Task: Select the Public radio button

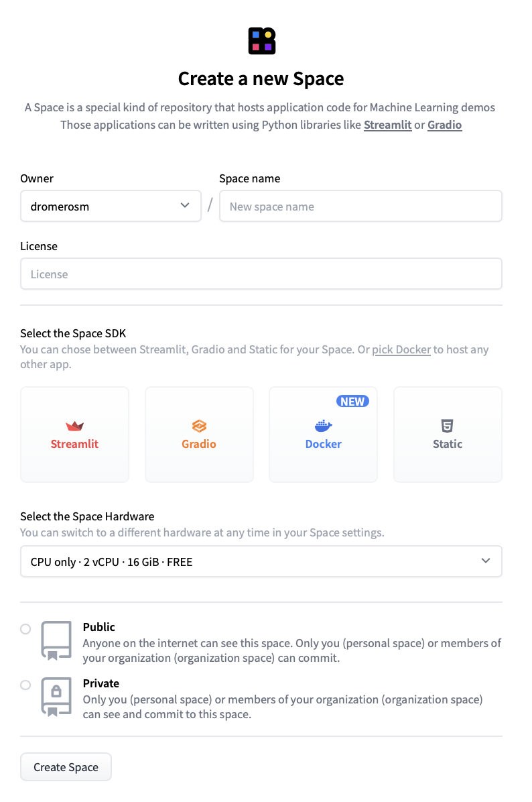Action: pos(25,629)
